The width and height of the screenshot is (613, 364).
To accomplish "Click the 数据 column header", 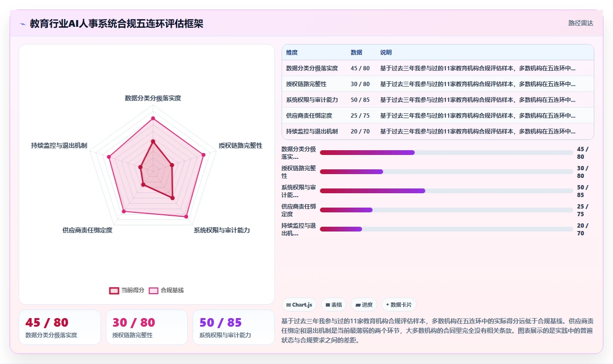I will coord(356,53).
